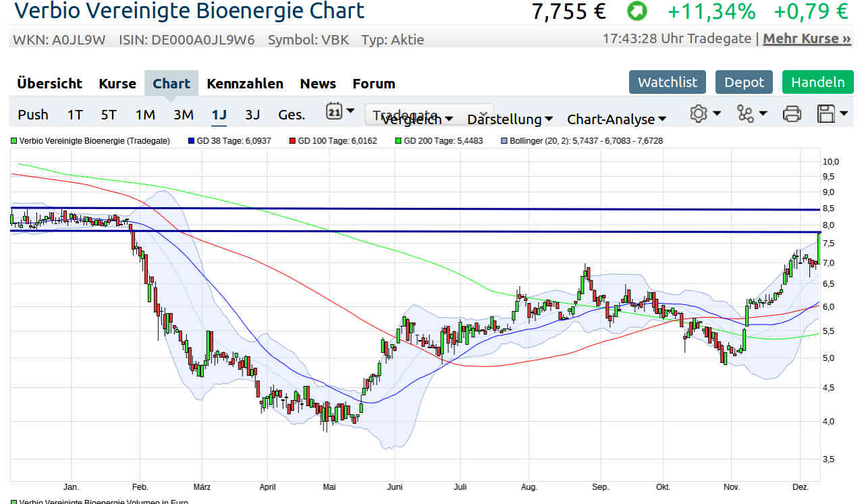Switch to the Übersicht tab
Viewport: 864px width, 504px height.
[49, 84]
